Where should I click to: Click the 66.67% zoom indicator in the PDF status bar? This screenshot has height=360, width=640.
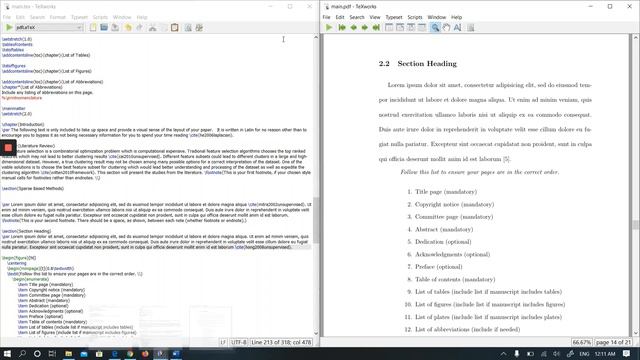click(581, 342)
